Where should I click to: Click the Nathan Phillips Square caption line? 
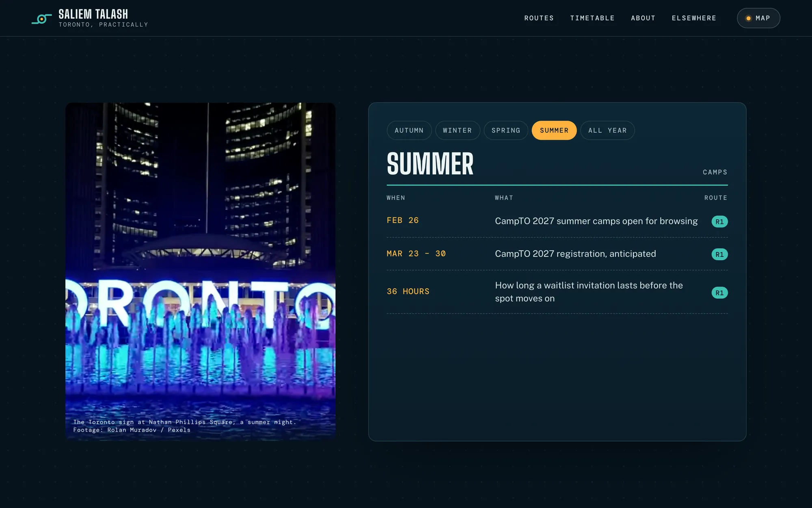[185, 422]
